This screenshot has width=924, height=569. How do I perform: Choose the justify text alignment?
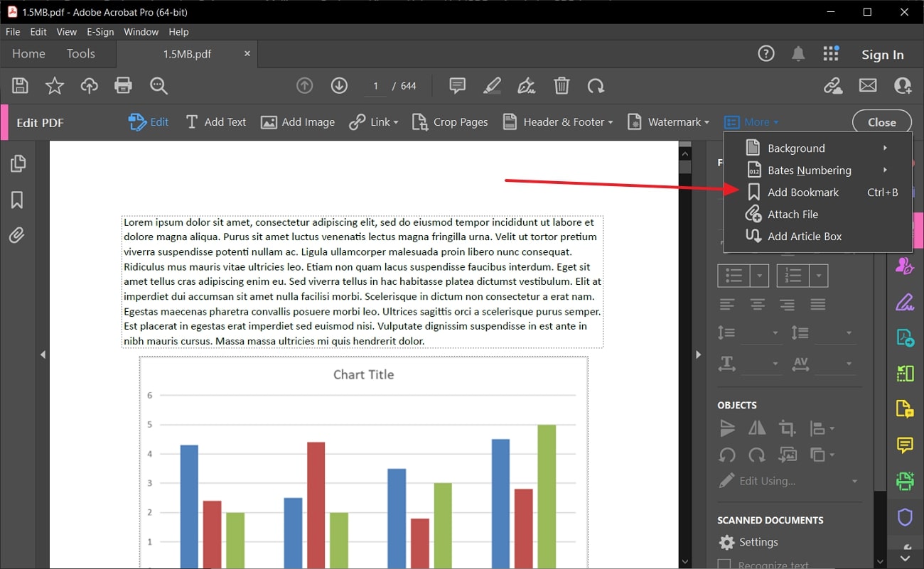pyautogui.click(x=818, y=305)
